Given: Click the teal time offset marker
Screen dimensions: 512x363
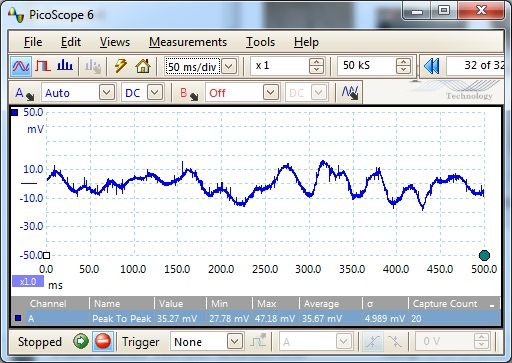Looking at the screenshot, I should point(484,256).
